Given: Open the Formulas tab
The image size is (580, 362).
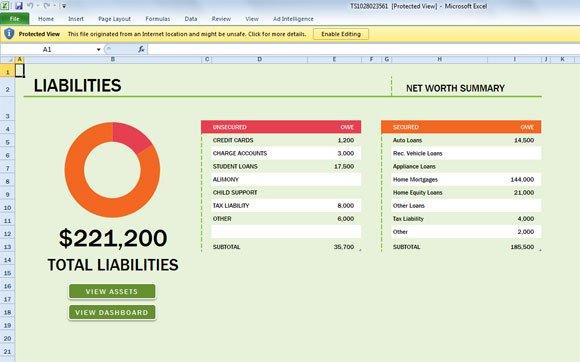Looking at the screenshot, I should 158,19.
